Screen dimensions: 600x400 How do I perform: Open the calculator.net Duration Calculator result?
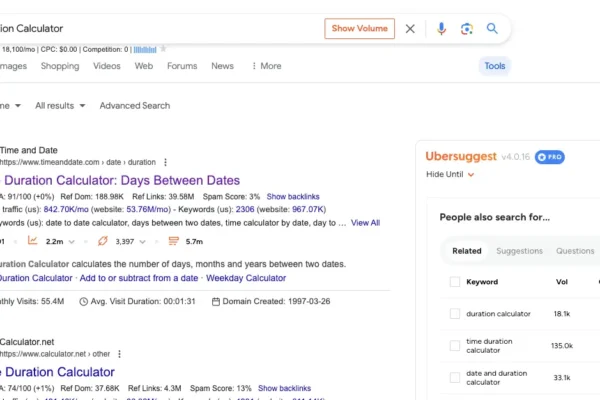click(x=60, y=372)
